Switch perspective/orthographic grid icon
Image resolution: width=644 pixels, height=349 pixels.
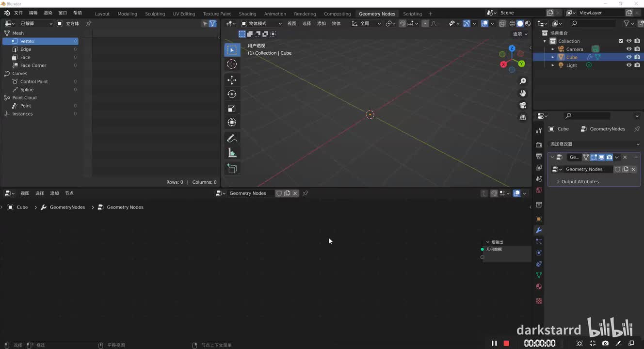(523, 117)
